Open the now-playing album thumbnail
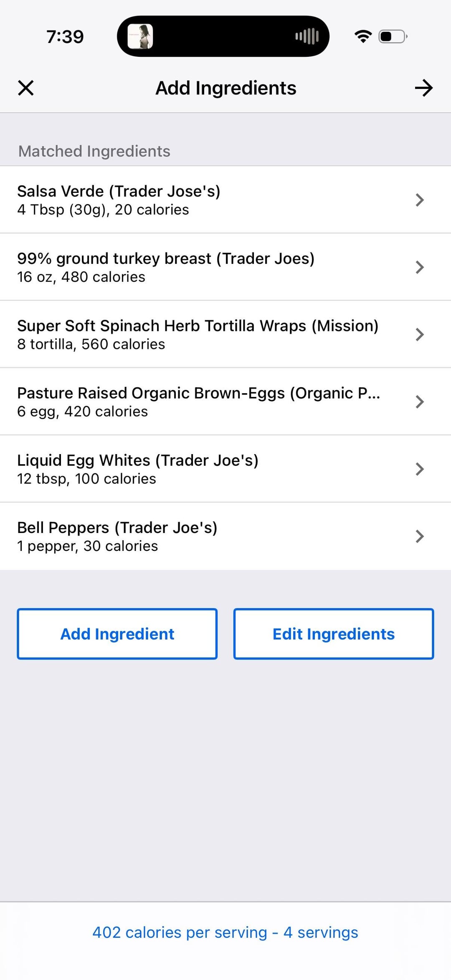 point(140,36)
